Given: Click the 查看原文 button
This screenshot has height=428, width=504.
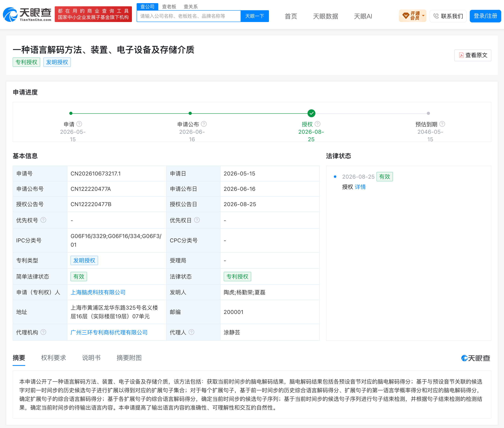Looking at the screenshot, I should pos(473,55).
